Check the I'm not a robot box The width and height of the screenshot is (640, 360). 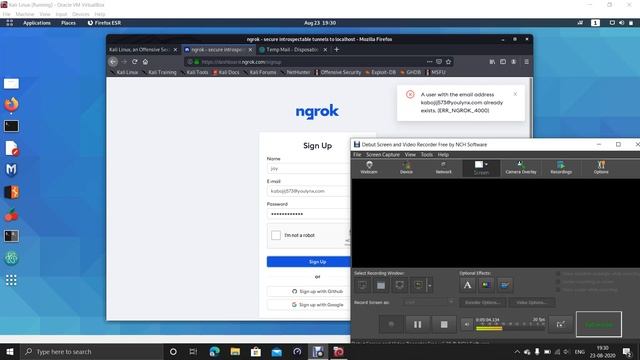click(276, 235)
